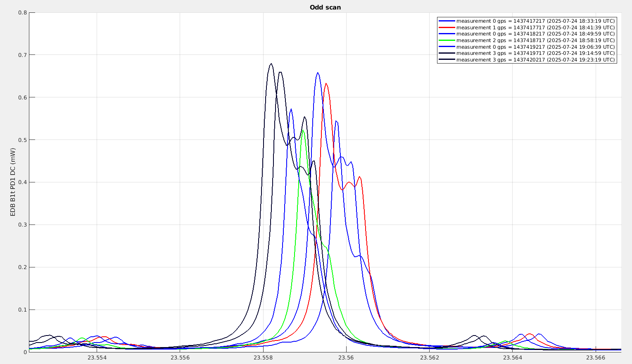This screenshot has width=632, height=364.
Task: Click the highest peak of the green curve
Action: [303, 130]
